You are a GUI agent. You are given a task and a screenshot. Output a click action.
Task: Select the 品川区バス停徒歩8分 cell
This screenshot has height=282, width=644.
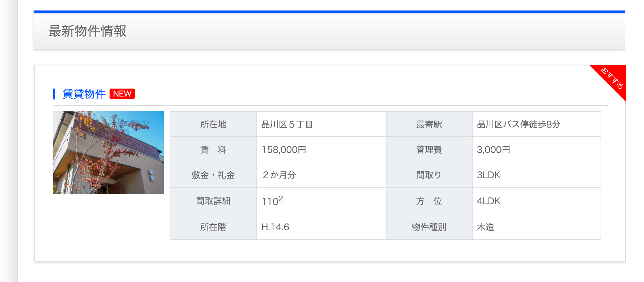537,124
